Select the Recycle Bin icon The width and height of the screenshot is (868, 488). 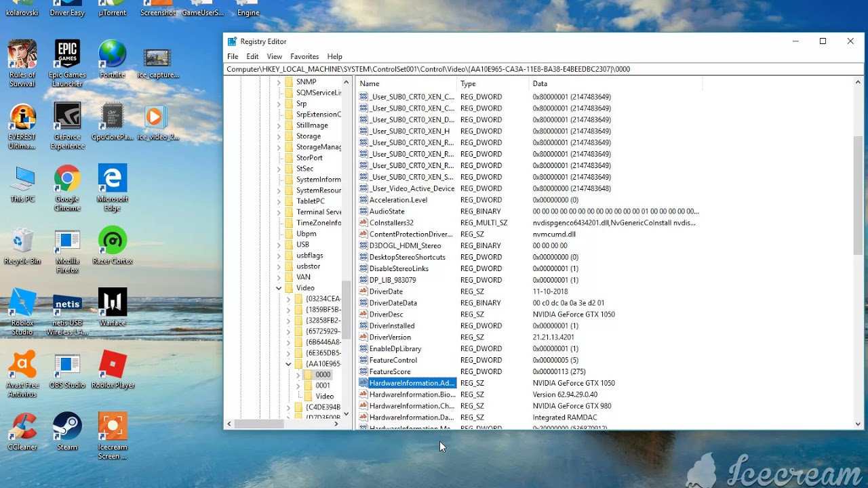click(x=22, y=246)
